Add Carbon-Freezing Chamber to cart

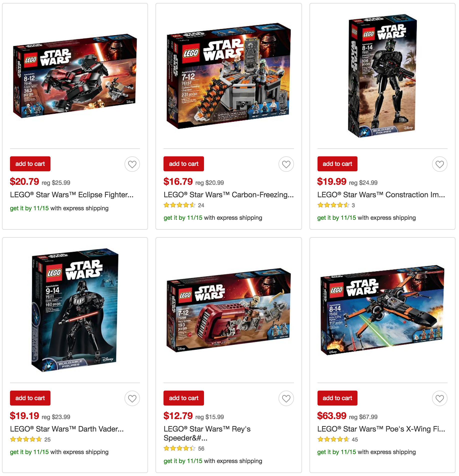tap(184, 164)
